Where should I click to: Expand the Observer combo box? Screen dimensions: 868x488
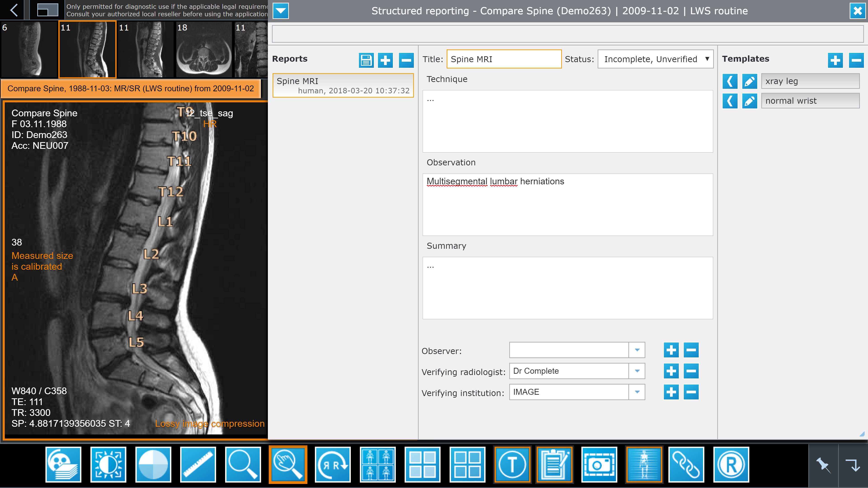[637, 350]
